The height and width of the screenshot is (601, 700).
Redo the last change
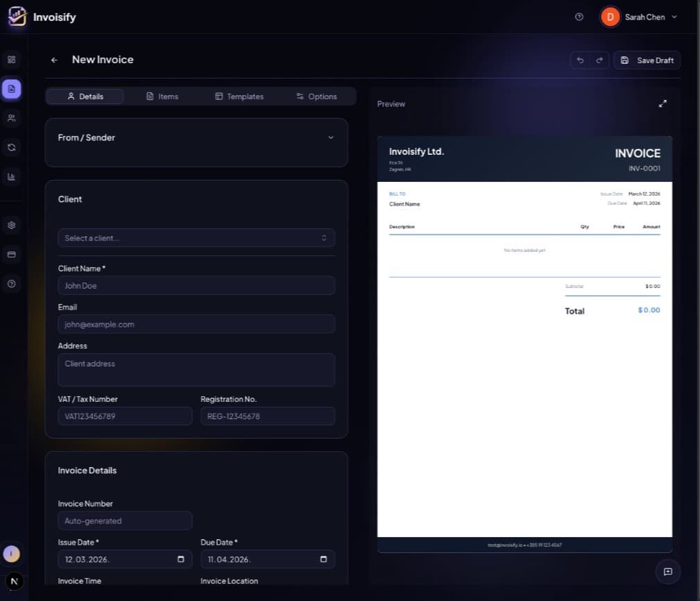coord(599,60)
